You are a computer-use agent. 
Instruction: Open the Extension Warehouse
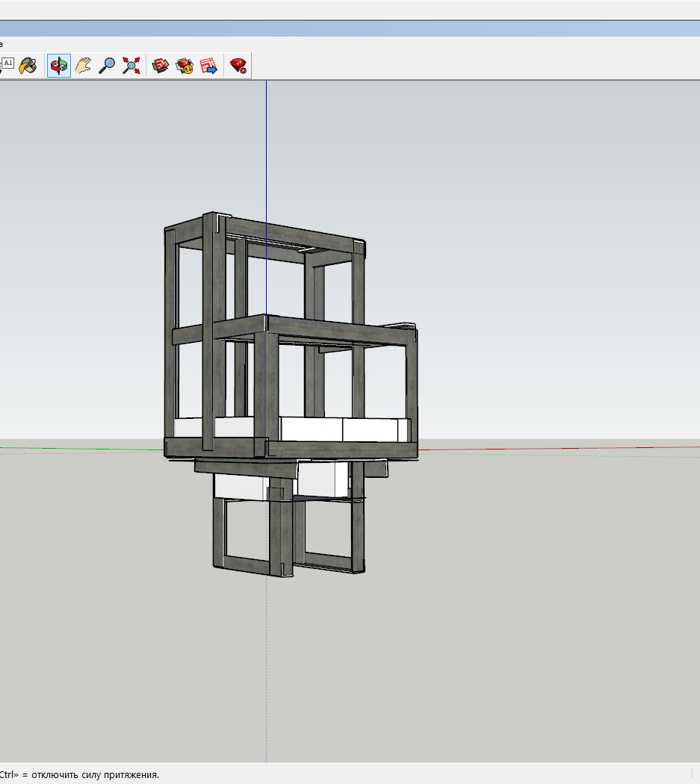[185, 66]
